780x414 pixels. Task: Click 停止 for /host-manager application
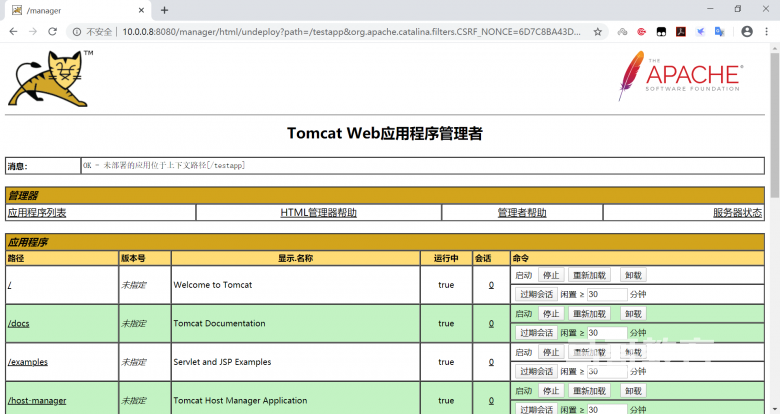[551, 391]
